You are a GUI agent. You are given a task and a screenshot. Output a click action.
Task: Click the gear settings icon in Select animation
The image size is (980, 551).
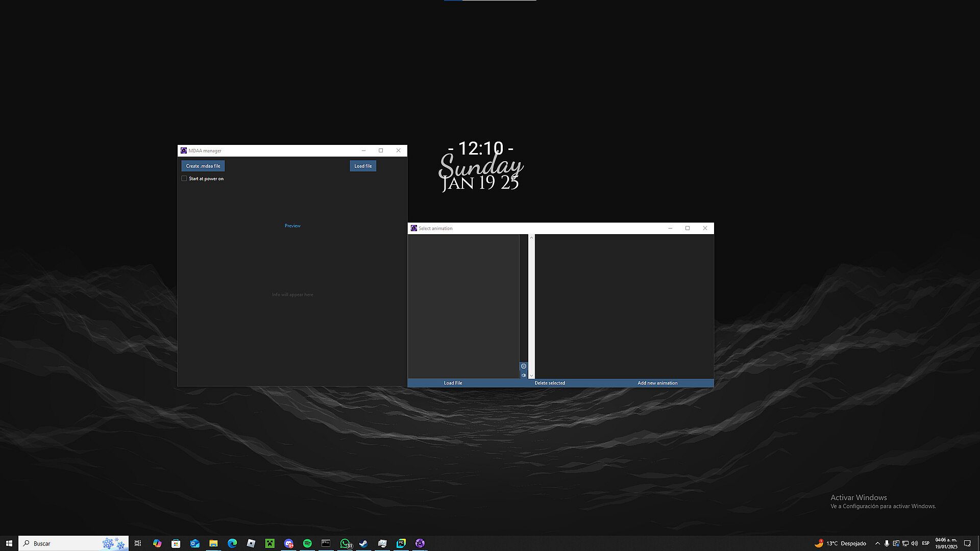coord(523,366)
